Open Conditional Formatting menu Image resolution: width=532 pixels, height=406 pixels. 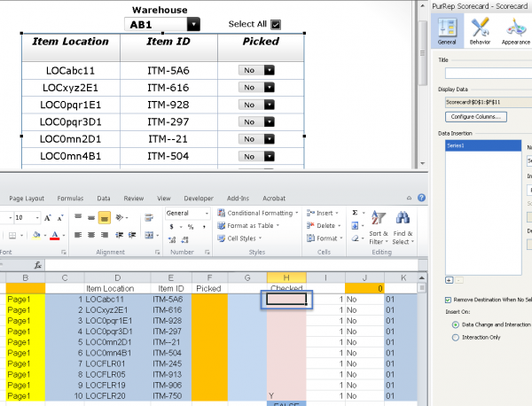[258, 213]
